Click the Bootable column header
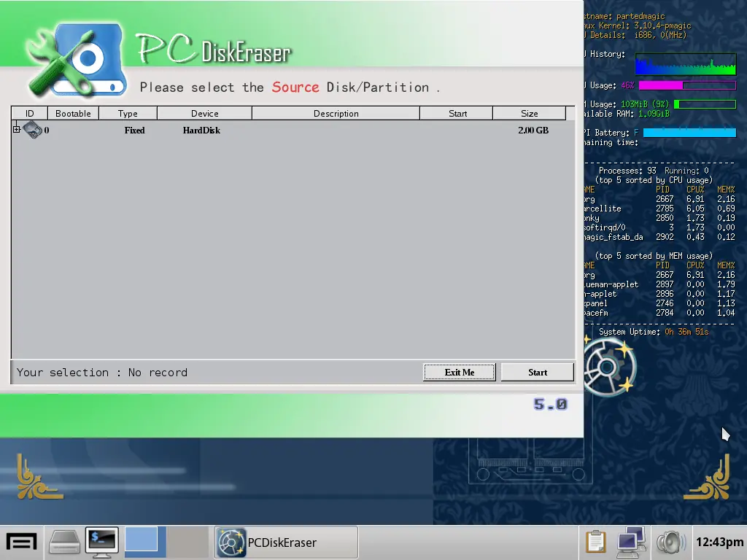The width and height of the screenshot is (747, 560). [73, 113]
